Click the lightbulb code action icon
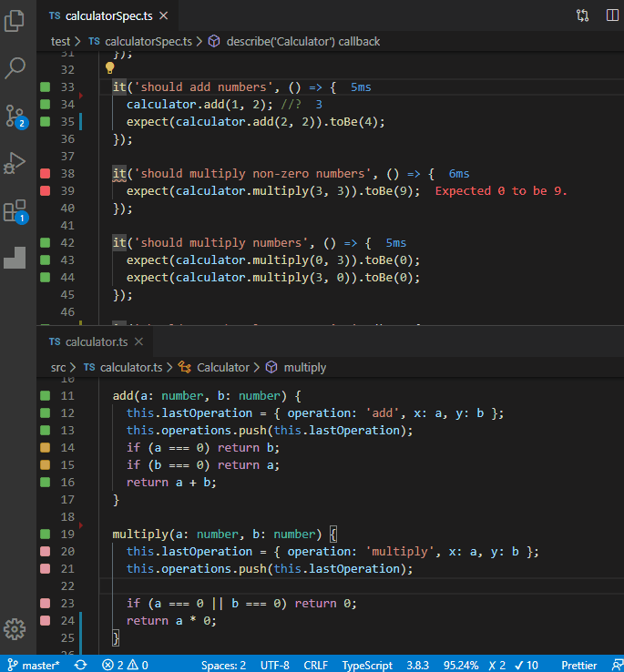624x672 pixels. [x=110, y=67]
